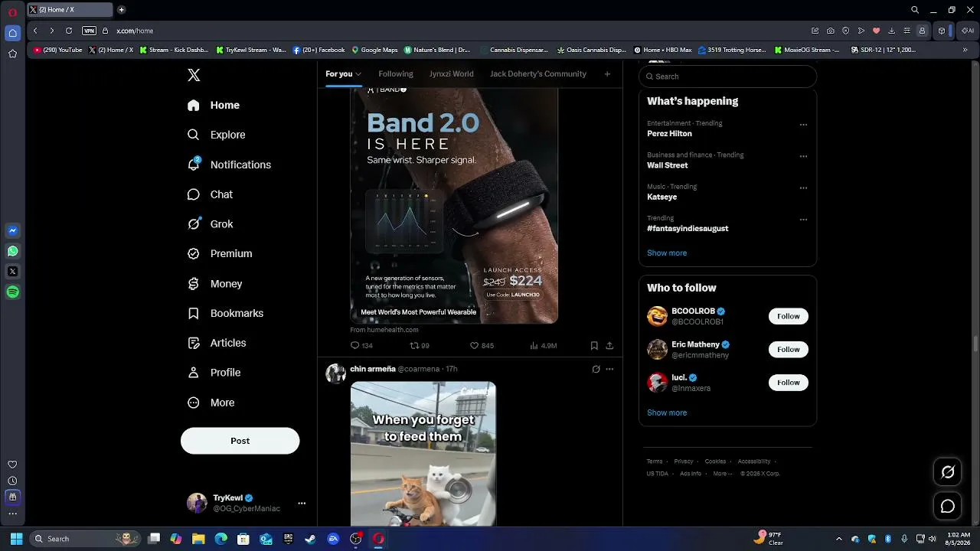The image size is (980, 551).
Task: Open Opera easy setup sliders
Action: [x=906, y=31]
